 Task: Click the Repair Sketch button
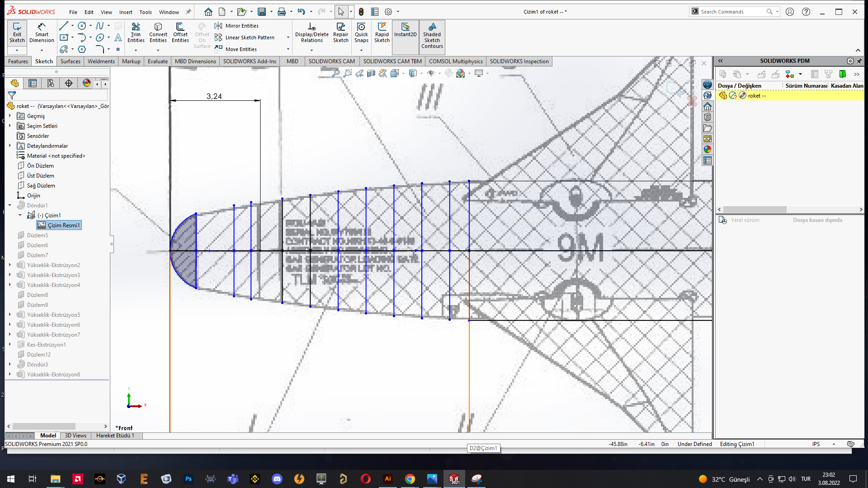[x=340, y=33]
